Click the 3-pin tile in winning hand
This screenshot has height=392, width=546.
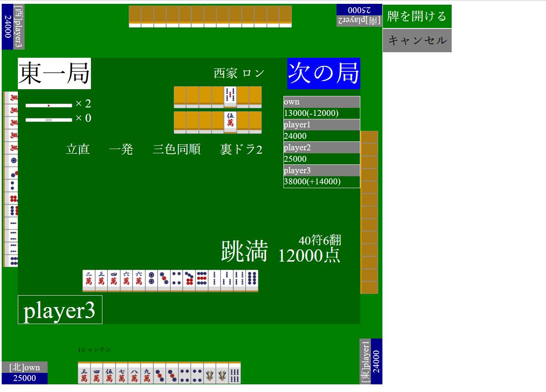pyautogui.click(x=164, y=281)
